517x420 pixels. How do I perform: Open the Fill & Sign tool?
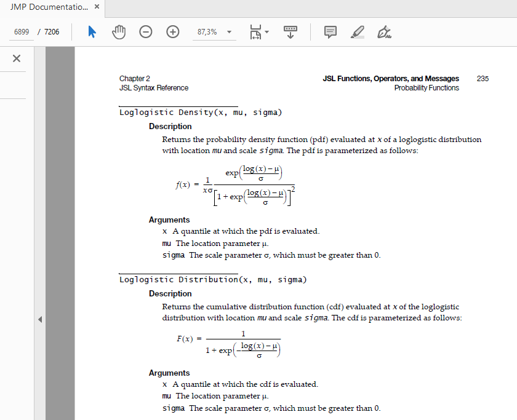tap(384, 32)
